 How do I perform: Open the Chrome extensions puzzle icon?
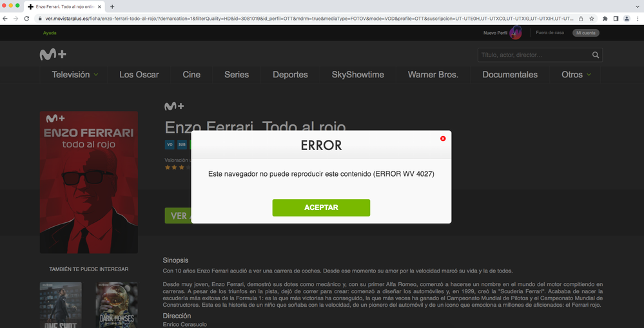tap(605, 19)
